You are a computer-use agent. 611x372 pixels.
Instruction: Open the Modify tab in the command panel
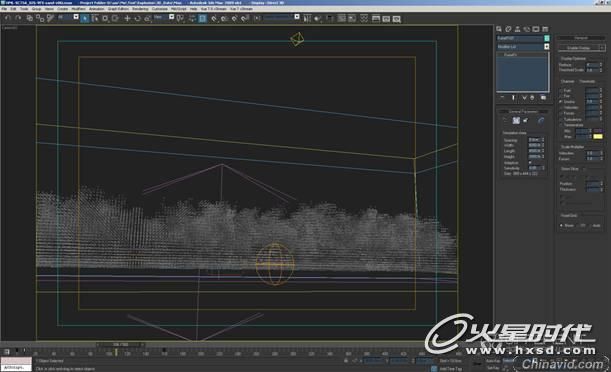point(508,29)
